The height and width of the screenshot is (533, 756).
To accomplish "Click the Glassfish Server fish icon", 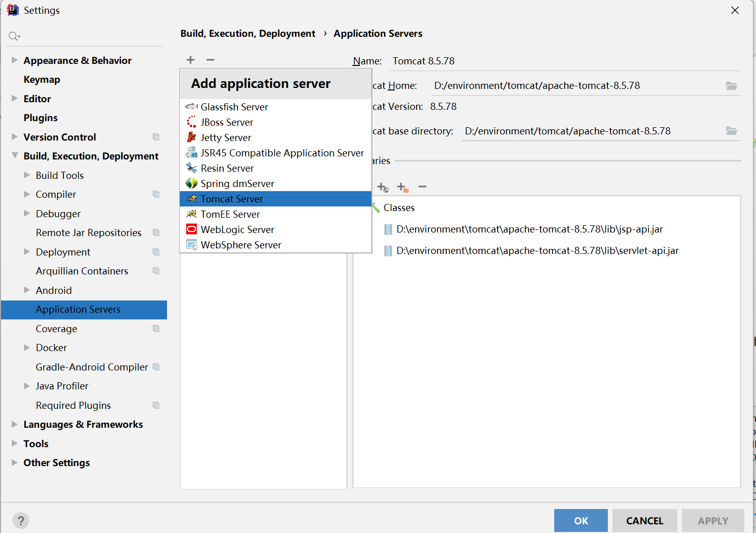I will click(192, 107).
